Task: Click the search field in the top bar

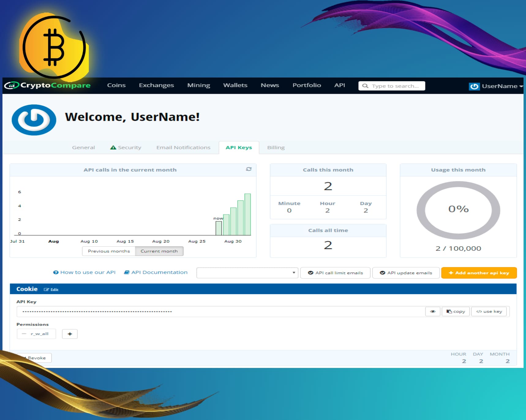Action: [392, 86]
